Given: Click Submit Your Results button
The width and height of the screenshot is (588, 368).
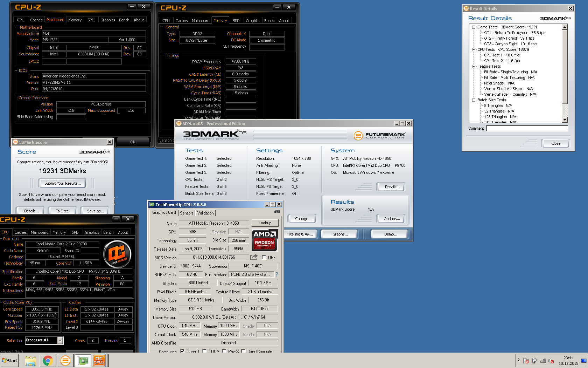Looking at the screenshot, I should click(x=63, y=183).
